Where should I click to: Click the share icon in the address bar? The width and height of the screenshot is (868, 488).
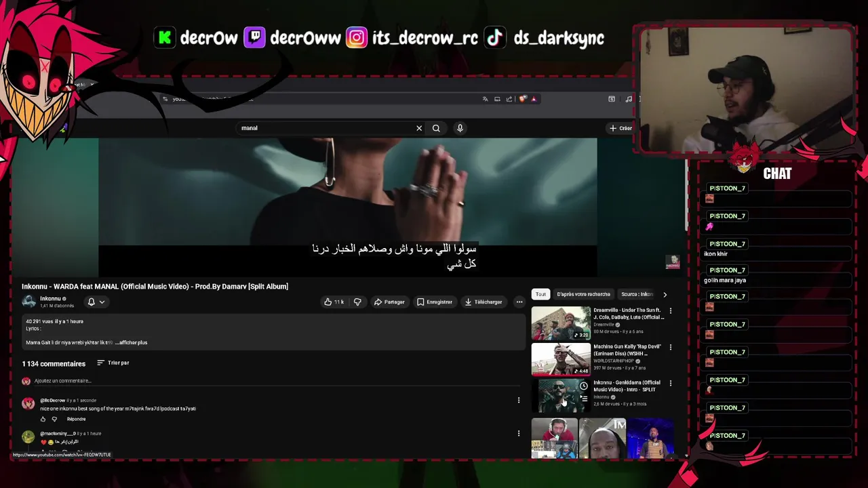(x=509, y=99)
